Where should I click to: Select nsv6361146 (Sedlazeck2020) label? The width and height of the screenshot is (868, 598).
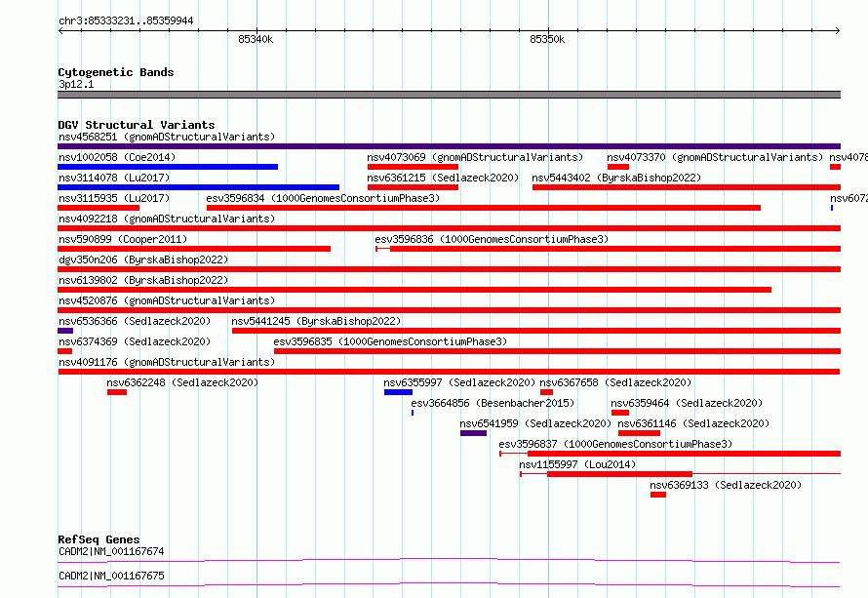pos(693,423)
